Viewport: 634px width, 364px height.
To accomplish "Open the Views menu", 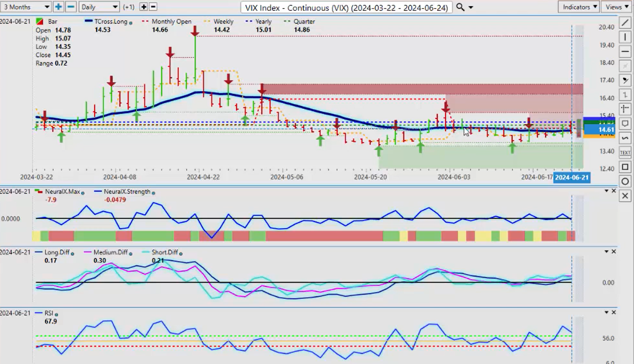I will pos(617,7).
